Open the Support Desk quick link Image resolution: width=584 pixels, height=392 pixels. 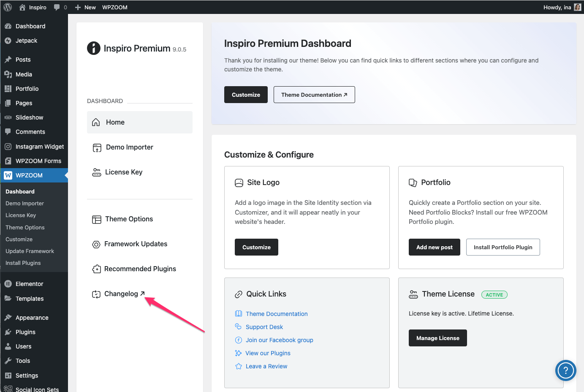pos(264,327)
